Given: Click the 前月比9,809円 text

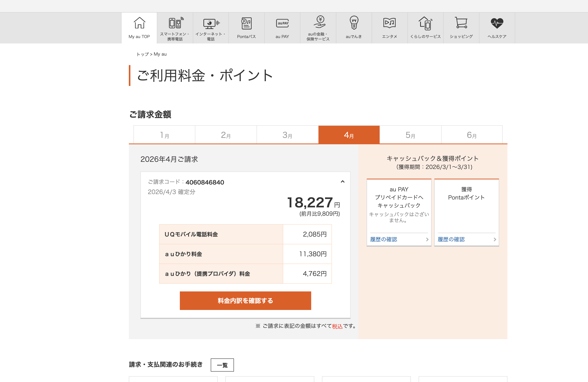Looking at the screenshot, I should [x=320, y=214].
